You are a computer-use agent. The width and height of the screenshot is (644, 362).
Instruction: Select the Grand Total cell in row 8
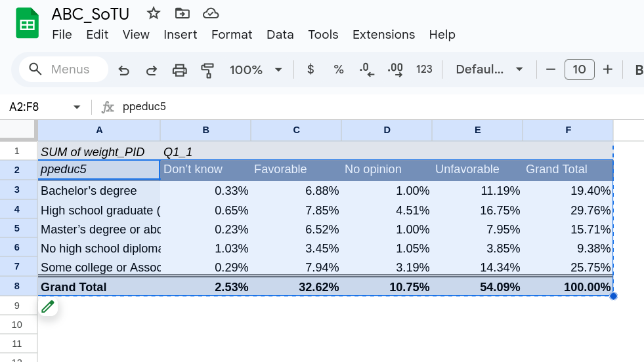coord(98,287)
